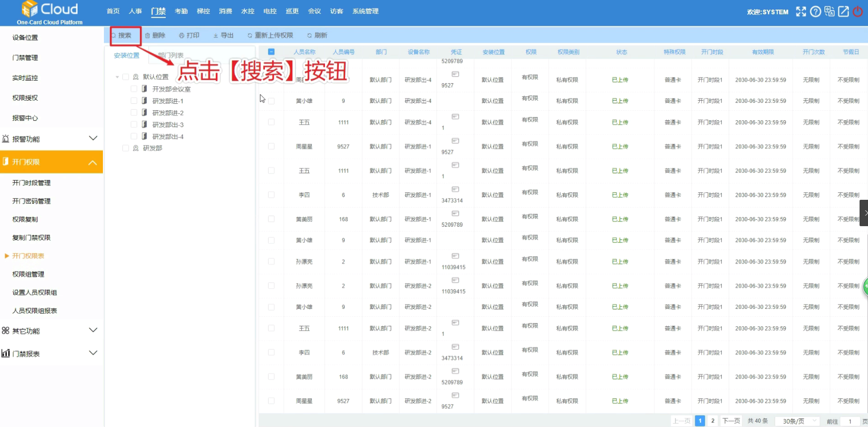Select the 黄小雄 研发部出-4 row checkbox
The width and height of the screenshot is (868, 427).
click(x=271, y=101)
